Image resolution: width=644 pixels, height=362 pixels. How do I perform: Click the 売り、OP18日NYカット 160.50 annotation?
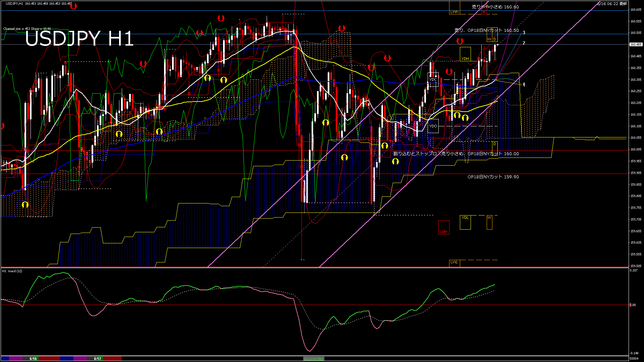486,30
